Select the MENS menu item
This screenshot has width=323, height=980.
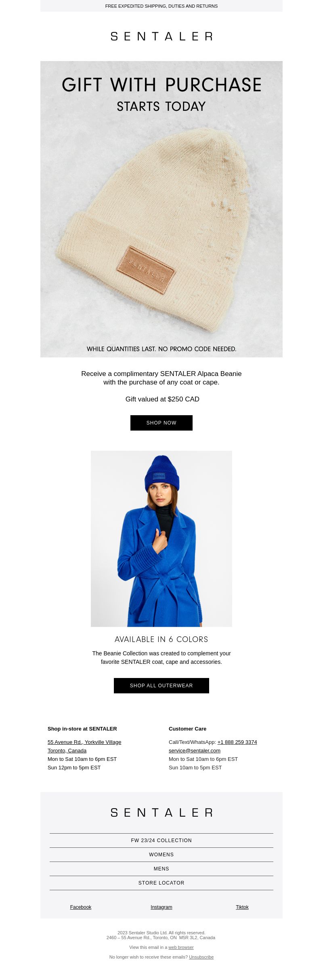click(x=161, y=869)
